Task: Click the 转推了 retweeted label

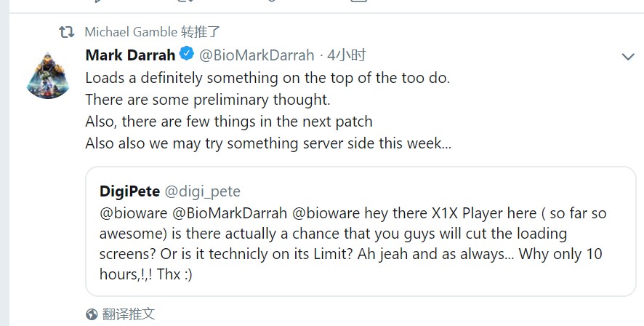Action: point(201,32)
